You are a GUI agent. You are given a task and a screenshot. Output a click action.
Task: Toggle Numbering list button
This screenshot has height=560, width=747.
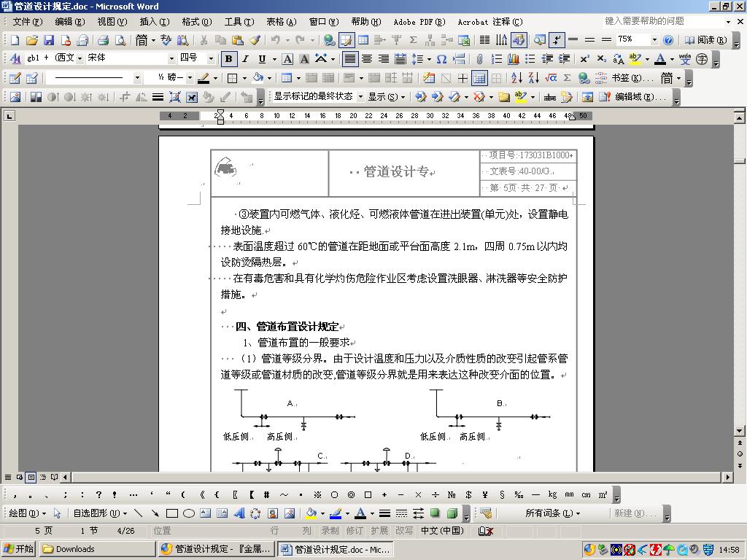click(496, 59)
